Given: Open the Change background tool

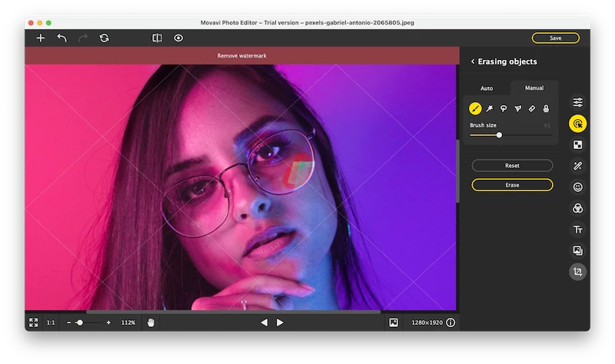Looking at the screenshot, I should coord(578,145).
